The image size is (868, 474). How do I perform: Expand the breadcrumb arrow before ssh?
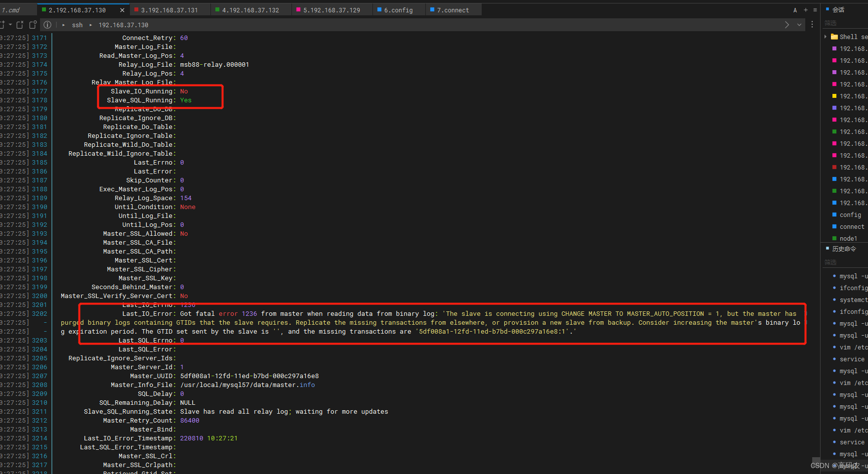64,25
